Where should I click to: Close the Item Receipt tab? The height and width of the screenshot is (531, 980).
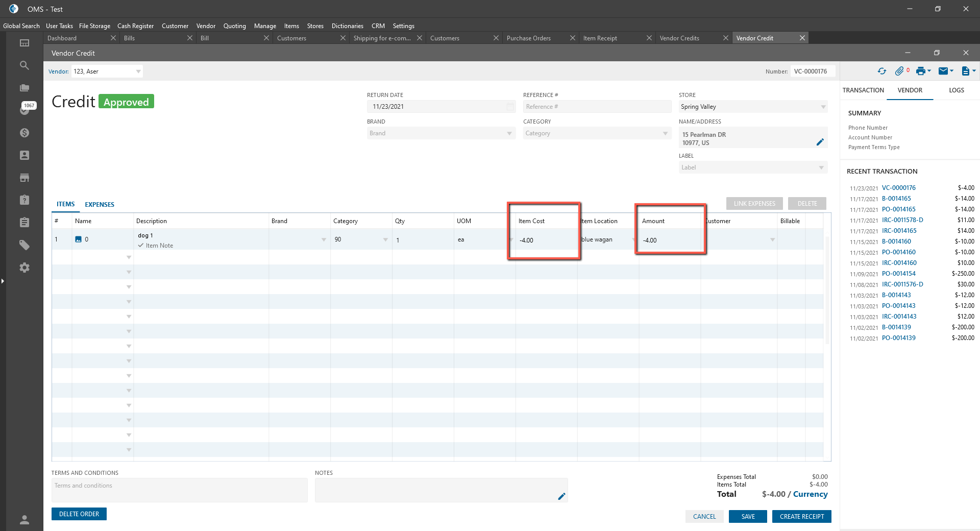[649, 38]
